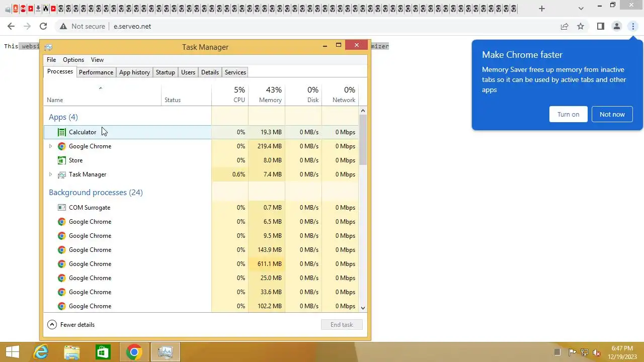The width and height of the screenshot is (644, 362).
Task: Click the scrollbar down arrow in the process list
Action: pyautogui.click(x=363, y=308)
